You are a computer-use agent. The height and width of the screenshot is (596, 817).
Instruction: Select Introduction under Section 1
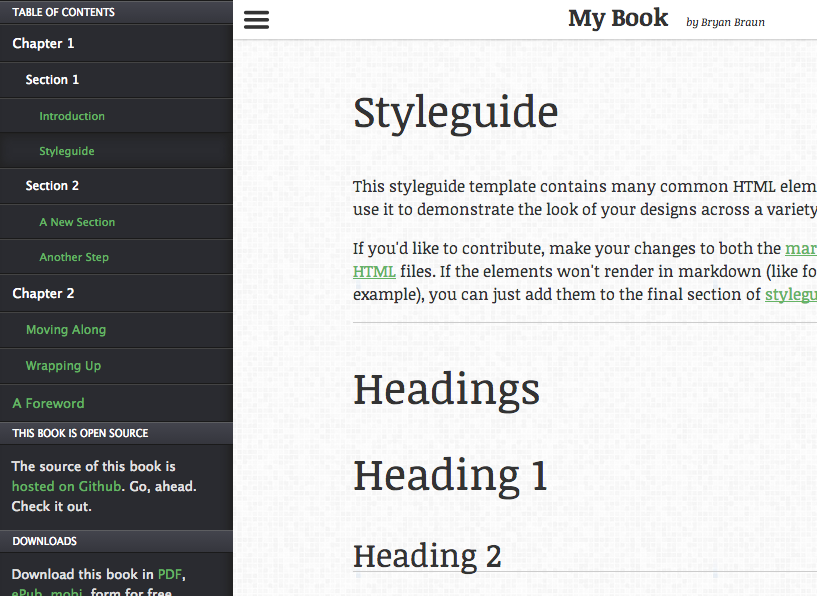point(72,115)
